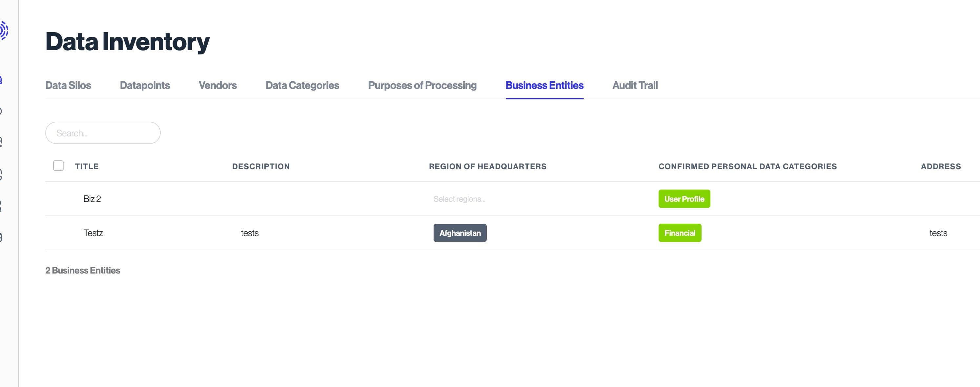Toggle the select-all checkbox beside Title
980x387 pixels.
[58, 166]
